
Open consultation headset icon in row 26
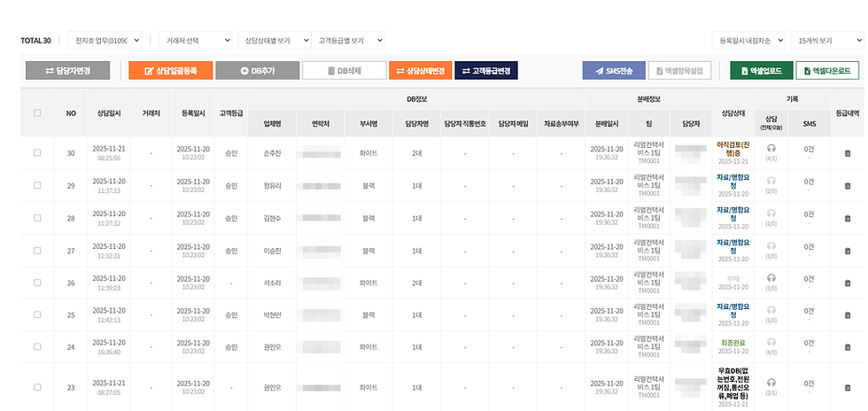[x=771, y=277]
